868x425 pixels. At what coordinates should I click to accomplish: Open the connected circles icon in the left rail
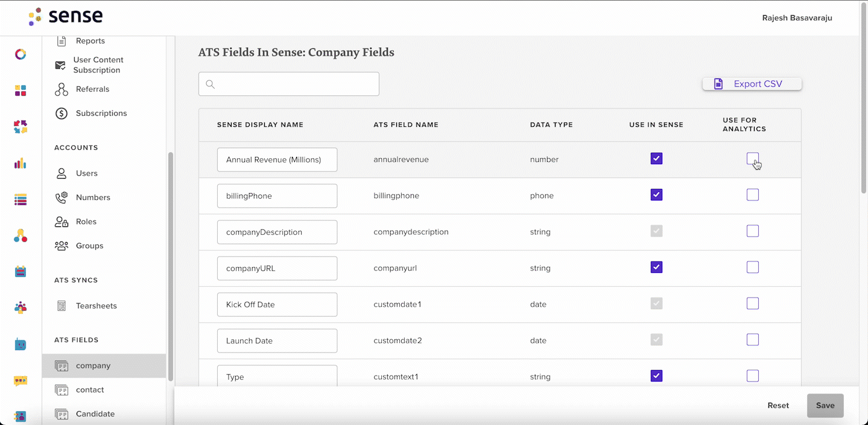(x=21, y=235)
